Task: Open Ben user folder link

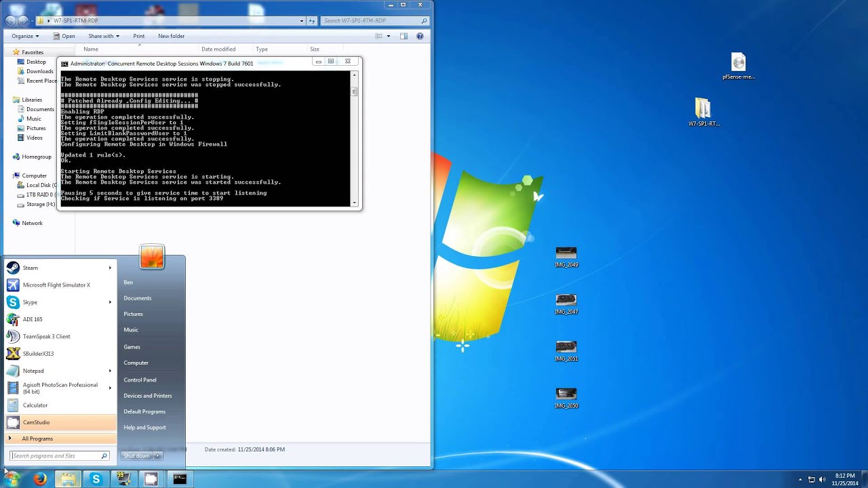Action: [x=128, y=282]
